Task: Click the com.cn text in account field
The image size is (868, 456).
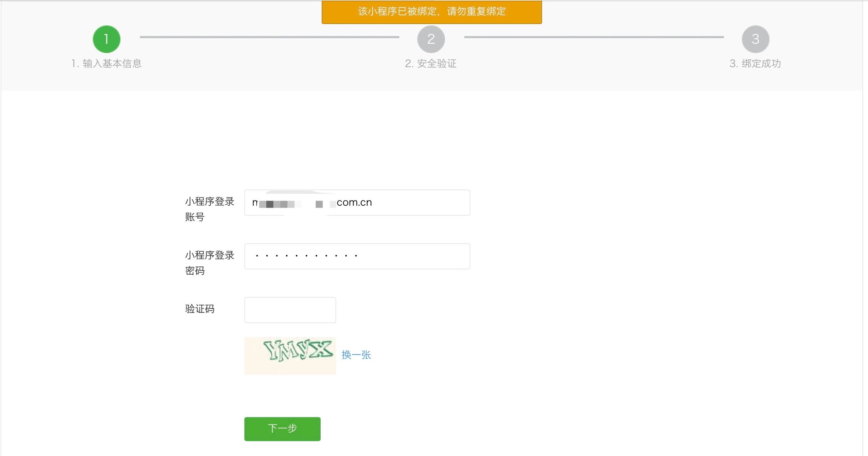Action: tap(354, 203)
